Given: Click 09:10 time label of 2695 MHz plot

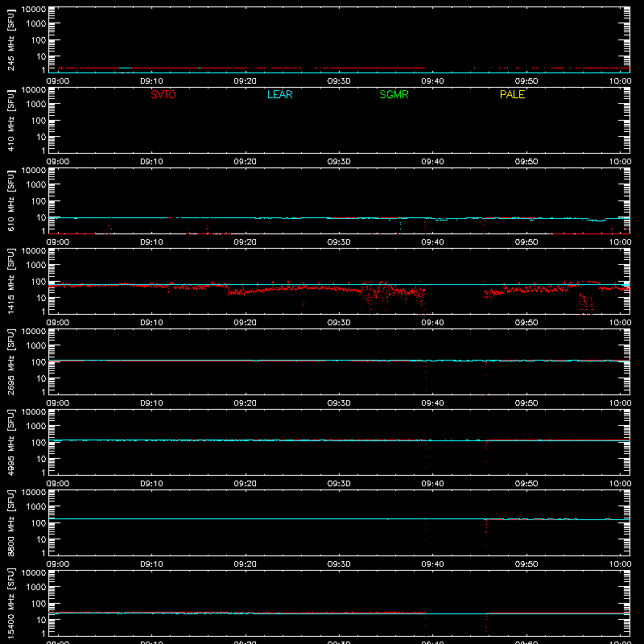Looking at the screenshot, I should [x=151, y=403].
